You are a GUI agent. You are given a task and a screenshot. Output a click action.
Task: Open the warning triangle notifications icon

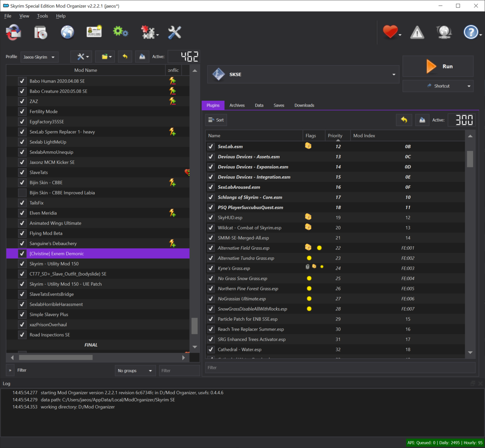pyautogui.click(x=417, y=32)
